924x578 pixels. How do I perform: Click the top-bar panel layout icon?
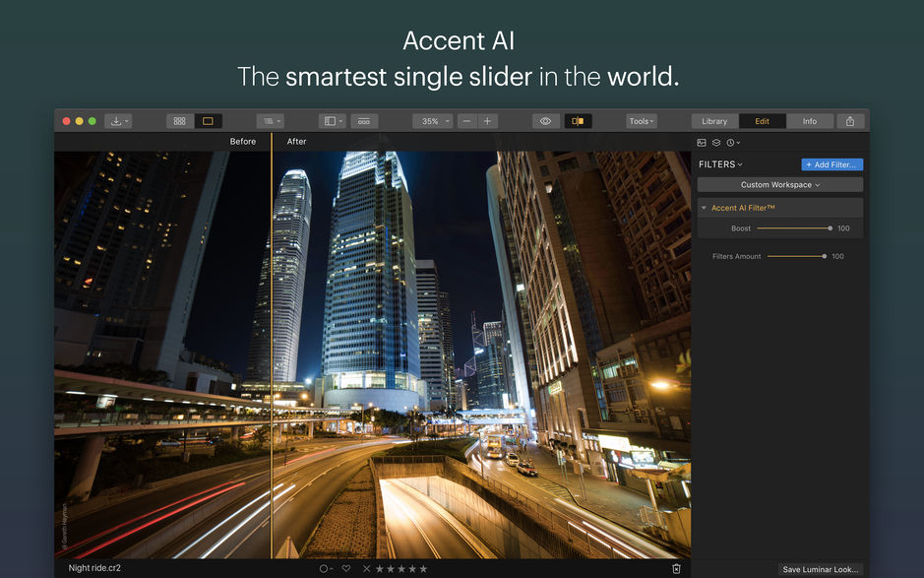[x=332, y=120]
